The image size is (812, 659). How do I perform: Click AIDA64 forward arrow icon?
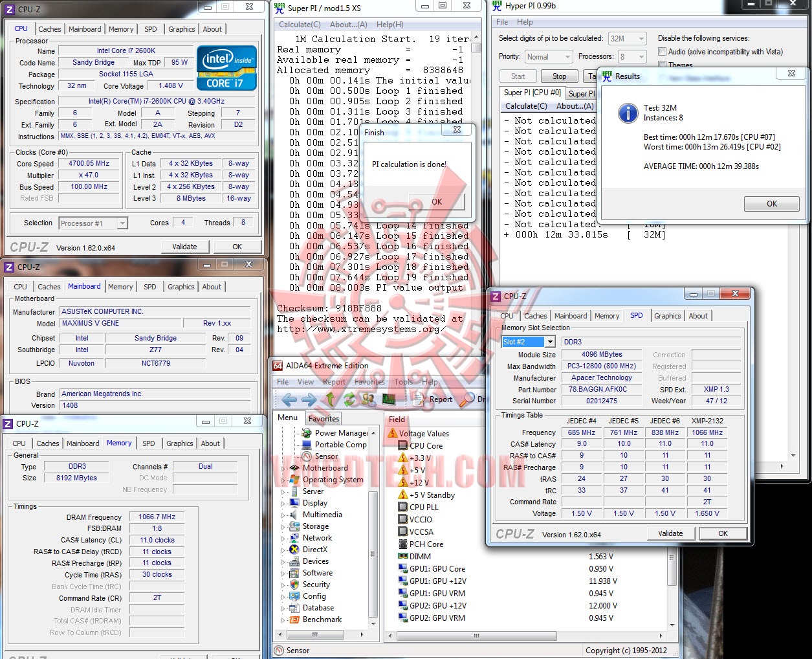click(309, 399)
